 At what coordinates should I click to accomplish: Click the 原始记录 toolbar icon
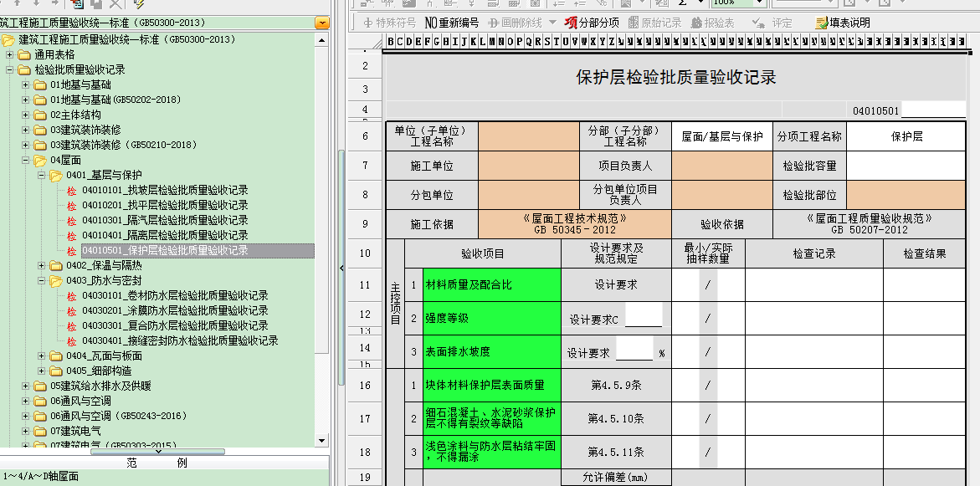pos(654,23)
